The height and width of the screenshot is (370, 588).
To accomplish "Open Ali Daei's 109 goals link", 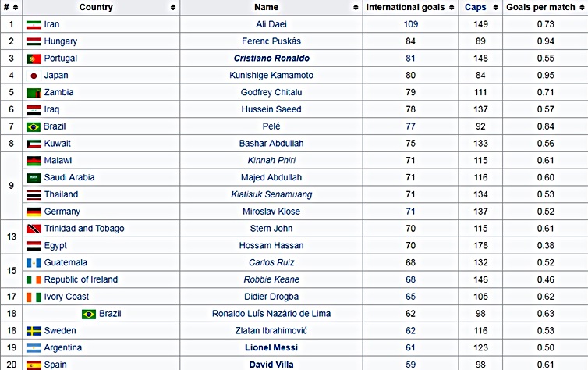I will coord(411,24).
